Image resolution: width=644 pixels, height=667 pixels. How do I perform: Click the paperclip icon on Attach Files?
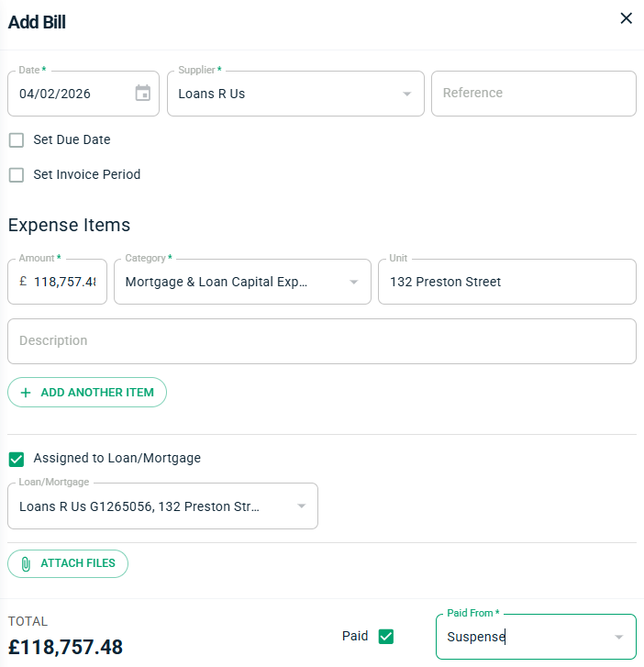26,563
